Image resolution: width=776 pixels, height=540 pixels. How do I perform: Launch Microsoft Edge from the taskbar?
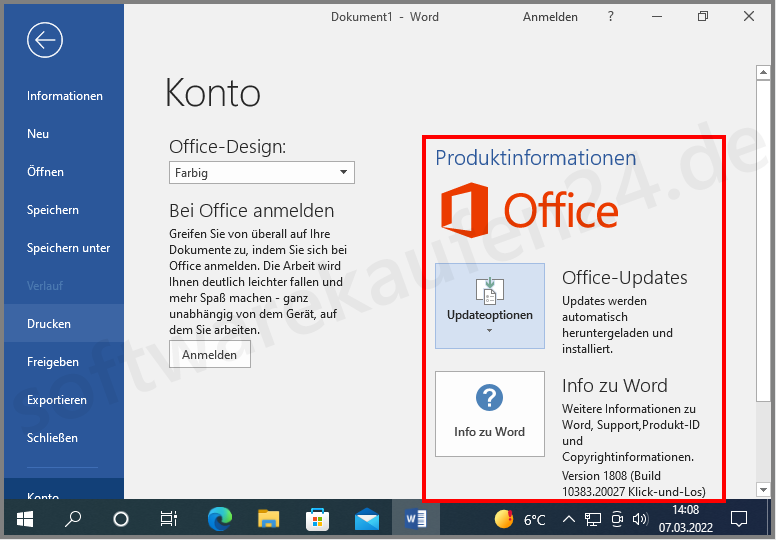tap(220, 519)
